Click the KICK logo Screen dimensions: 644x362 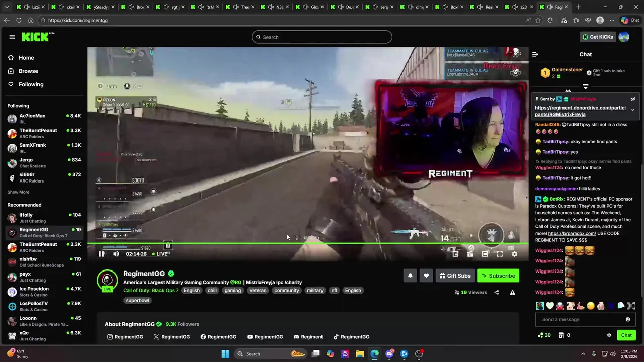point(38,37)
